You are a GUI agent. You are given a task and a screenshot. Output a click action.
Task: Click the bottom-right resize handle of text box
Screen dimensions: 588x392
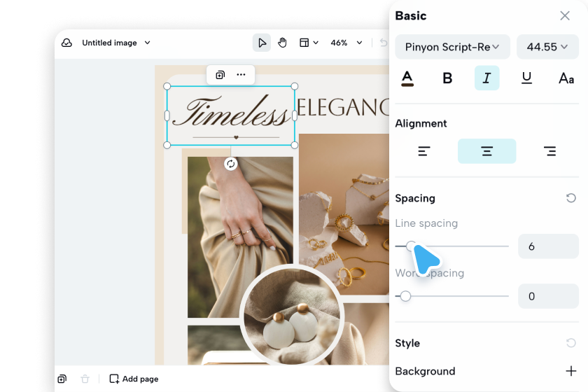tap(295, 145)
